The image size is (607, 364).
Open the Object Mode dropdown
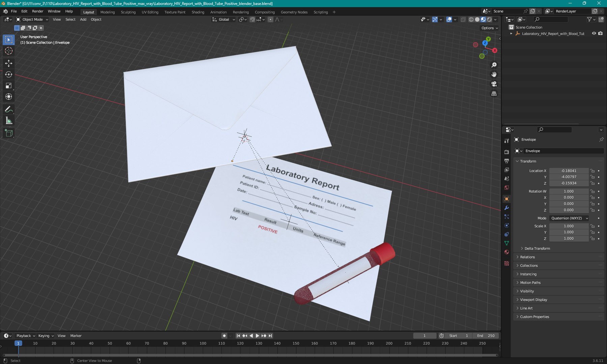[x=32, y=20]
